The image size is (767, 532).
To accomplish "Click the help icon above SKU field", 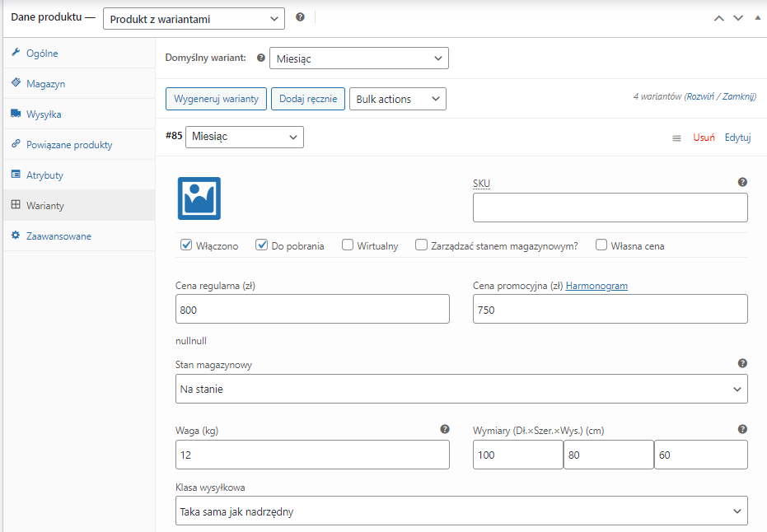I will click(742, 182).
